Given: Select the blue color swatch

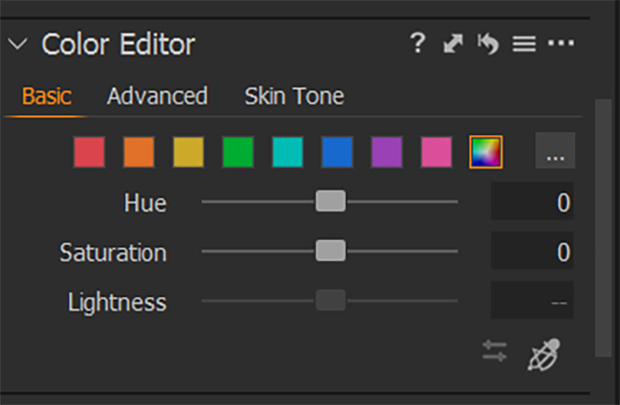Looking at the screenshot, I should tap(337, 152).
